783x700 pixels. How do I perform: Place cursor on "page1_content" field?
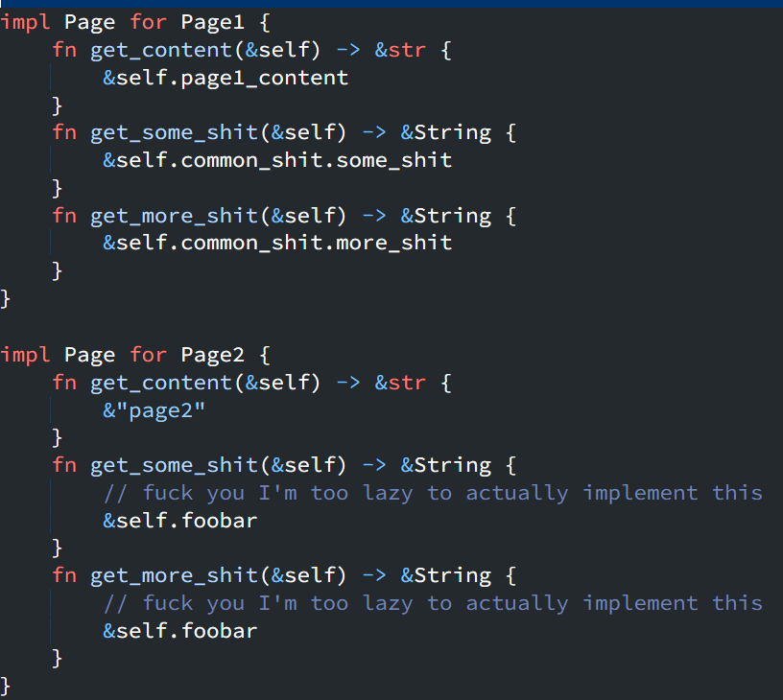[265, 79]
